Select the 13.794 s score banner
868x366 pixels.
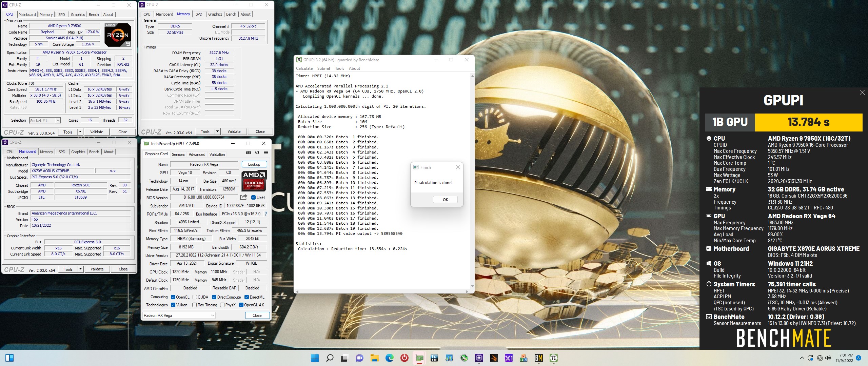[x=808, y=122]
